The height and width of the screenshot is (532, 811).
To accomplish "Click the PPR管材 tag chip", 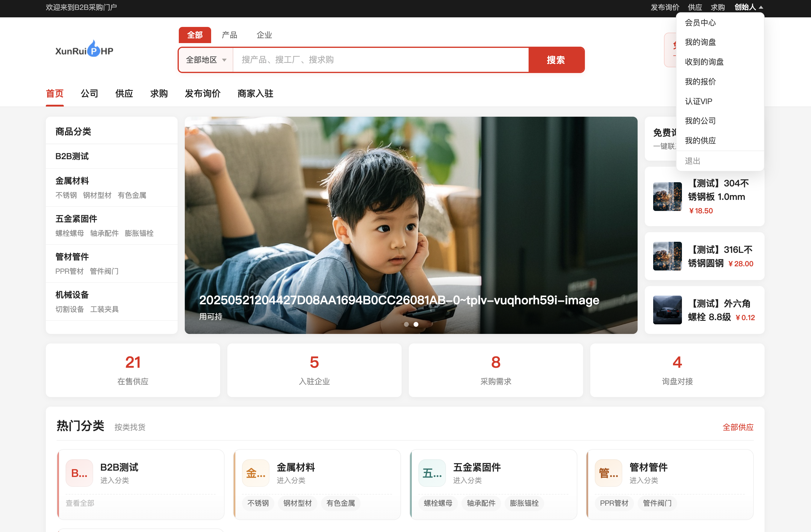I will tap(614, 503).
